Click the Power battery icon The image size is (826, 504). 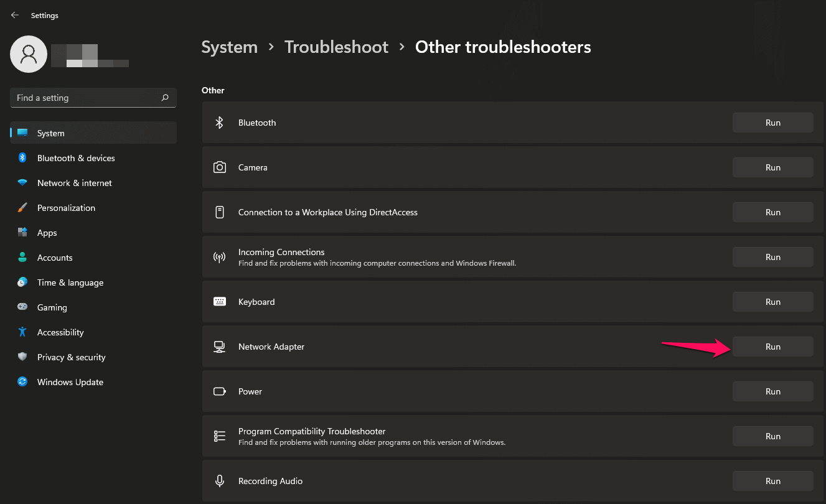(220, 391)
